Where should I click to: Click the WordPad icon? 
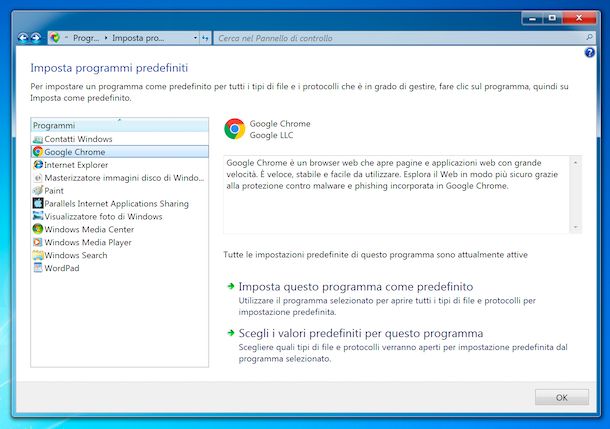point(38,268)
